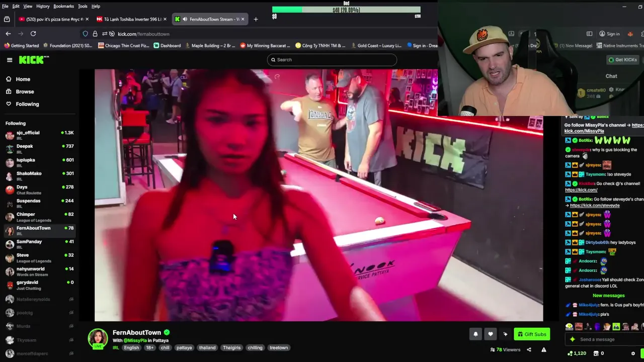The height and width of the screenshot is (362, 644).
Task: Open a new browser tab
Action: pyautogui.click(x=256, y=19)
